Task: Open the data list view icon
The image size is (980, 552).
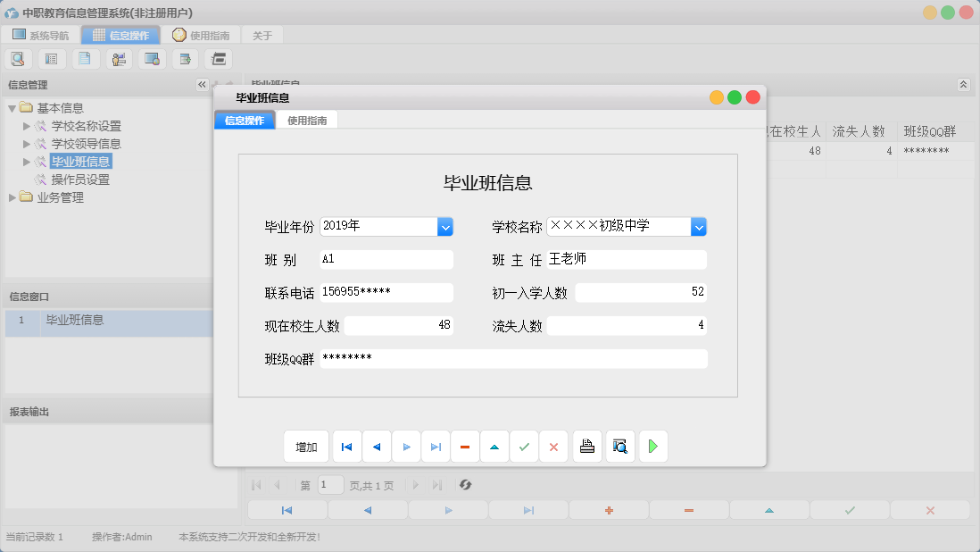Action: point(51,58)
